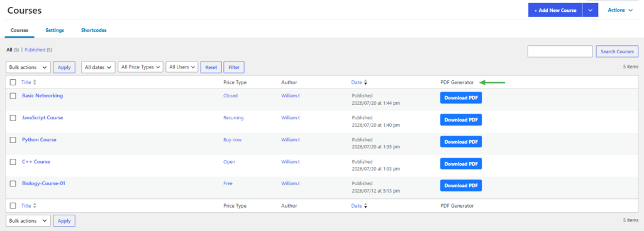Viewport: 644px width, 231px height.
Task: Click the bottom Apply button
Action: pyautogui.click(x=64, y=221)
